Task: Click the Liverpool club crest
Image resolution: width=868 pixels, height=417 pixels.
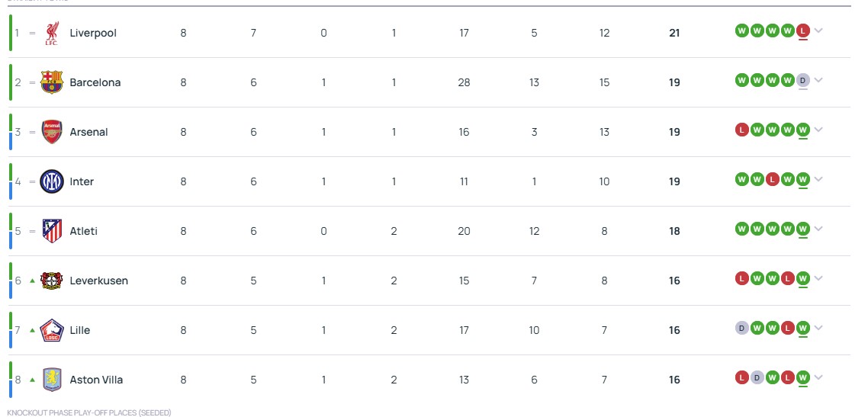Action: point(52,33)
